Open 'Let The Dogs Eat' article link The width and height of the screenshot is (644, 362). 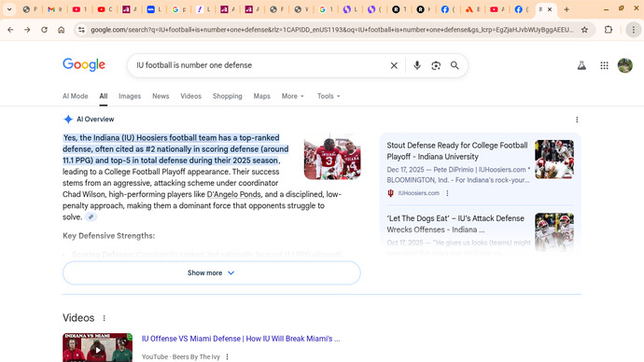[x=455, y=224]
